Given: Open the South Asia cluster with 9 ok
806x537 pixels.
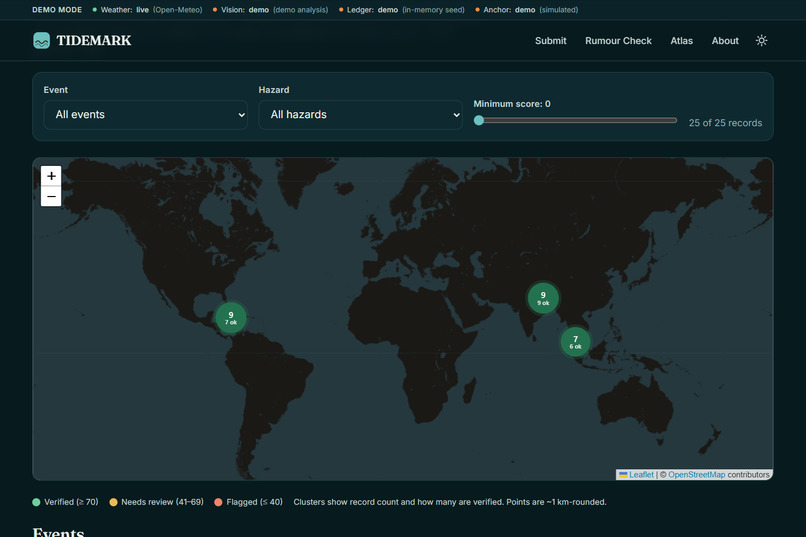Looking at the screenshot, I should [x=543, y=298].
